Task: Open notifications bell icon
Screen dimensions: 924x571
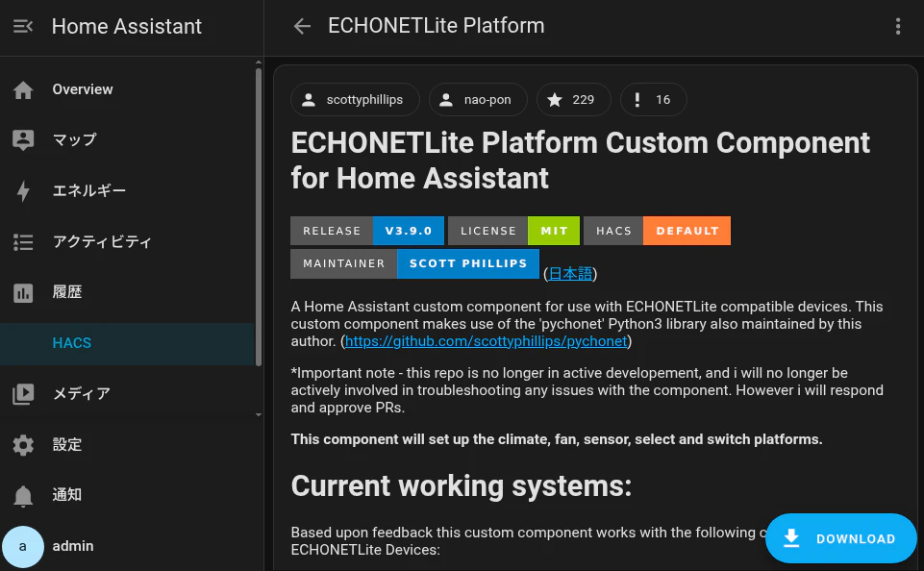Action: click(x=23, y=496)
